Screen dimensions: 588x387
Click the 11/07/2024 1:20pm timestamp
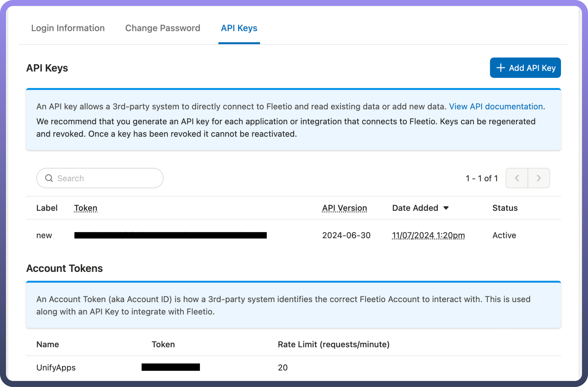coord(428,235)
